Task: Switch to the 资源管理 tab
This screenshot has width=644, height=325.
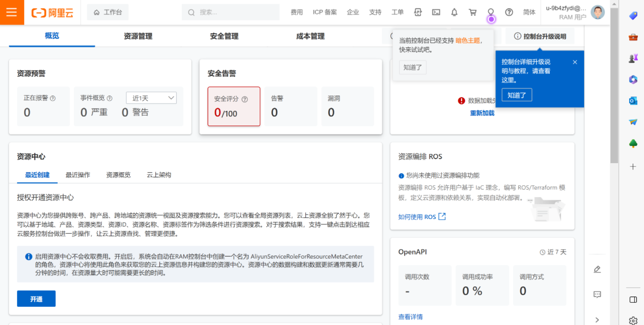Action: point(138,36)
